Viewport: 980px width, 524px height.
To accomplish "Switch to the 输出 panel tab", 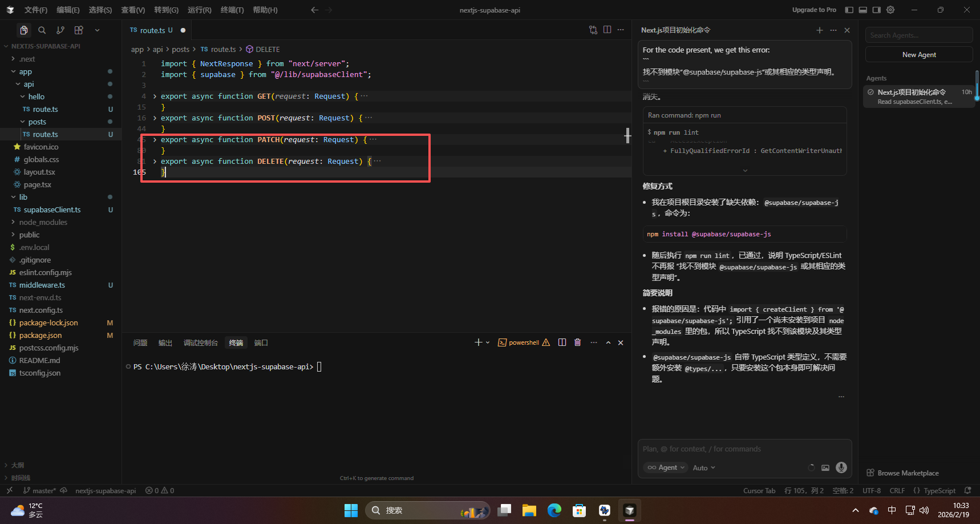I will pyautogui.click(x=165, y=343).
